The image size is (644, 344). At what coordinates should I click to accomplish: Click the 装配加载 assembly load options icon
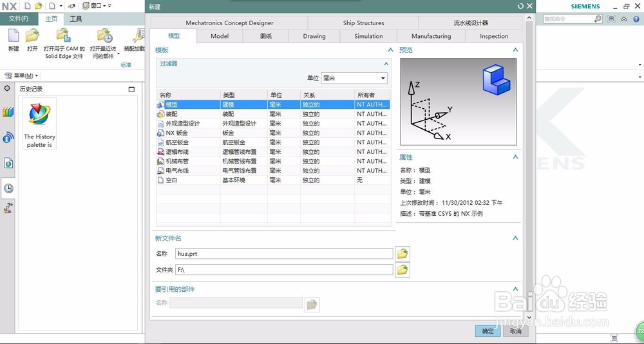139,36
